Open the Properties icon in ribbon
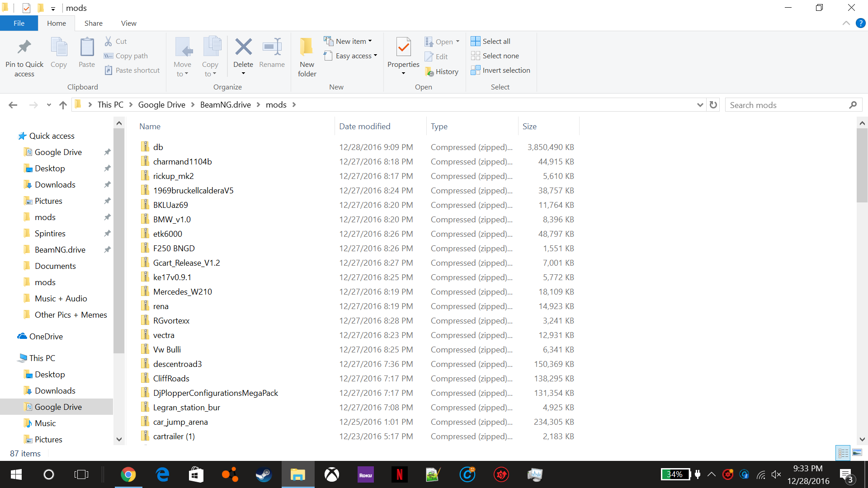Screen dimensions: 868x488 (403, 47)
